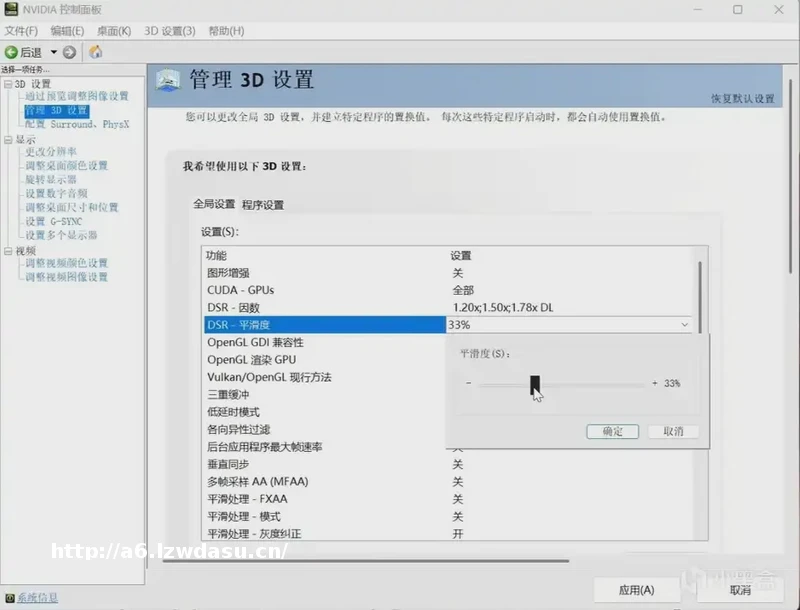Click the settings list vertical scrollbar
Viewport: 800px width, 610px height.
point(699,295)
